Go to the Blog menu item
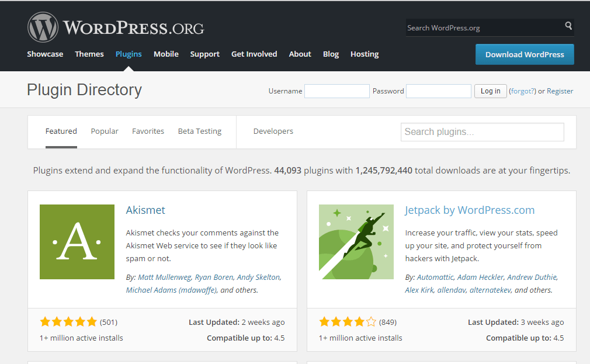This screenshot has height=364, width=590. coord(331,54)
